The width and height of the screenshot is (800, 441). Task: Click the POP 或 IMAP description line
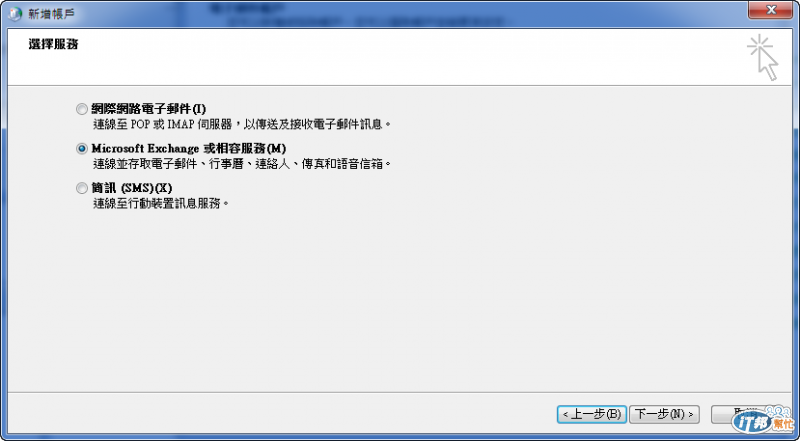click(242, 124)
